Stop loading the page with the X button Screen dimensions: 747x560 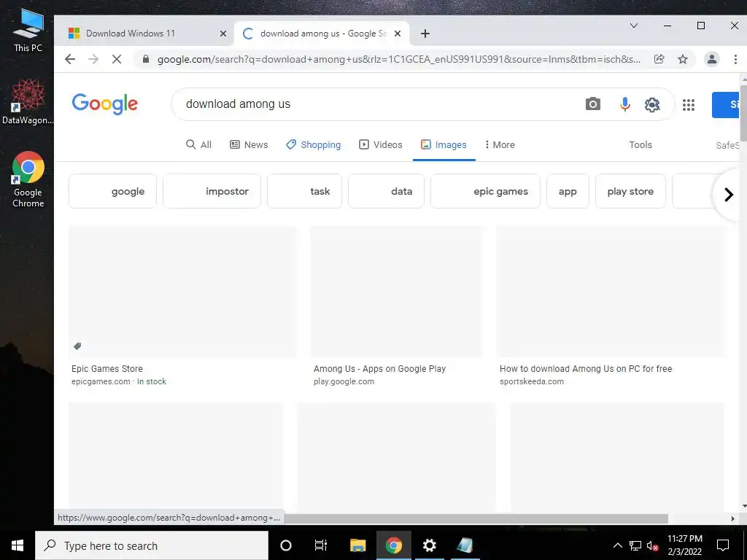pos(116,59)
